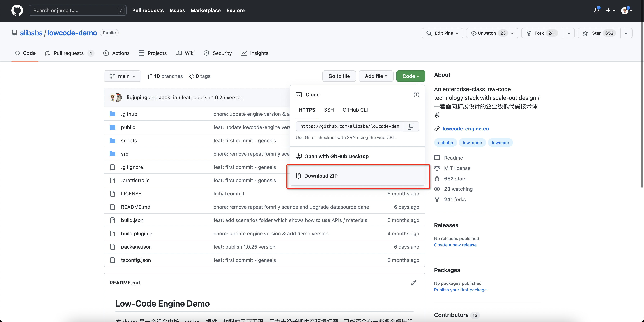Open the notifications bell
The height and width of the screenshot is (322, 644).
[597, 10]
